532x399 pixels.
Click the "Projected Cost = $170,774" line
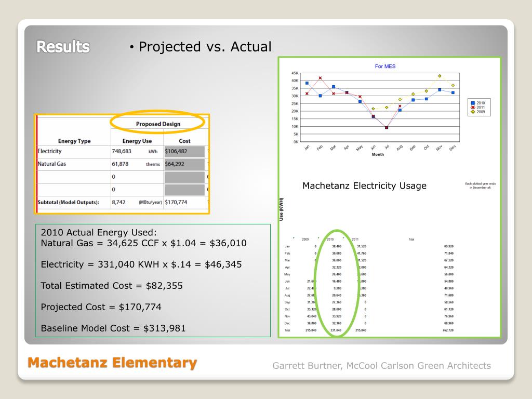coord(101,307)
